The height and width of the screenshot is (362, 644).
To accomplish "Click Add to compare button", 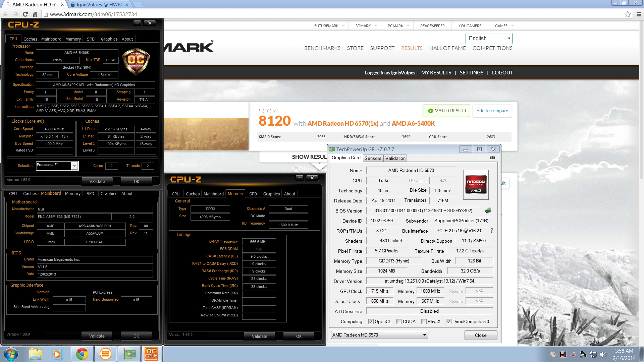I will (x=492, y=111).
